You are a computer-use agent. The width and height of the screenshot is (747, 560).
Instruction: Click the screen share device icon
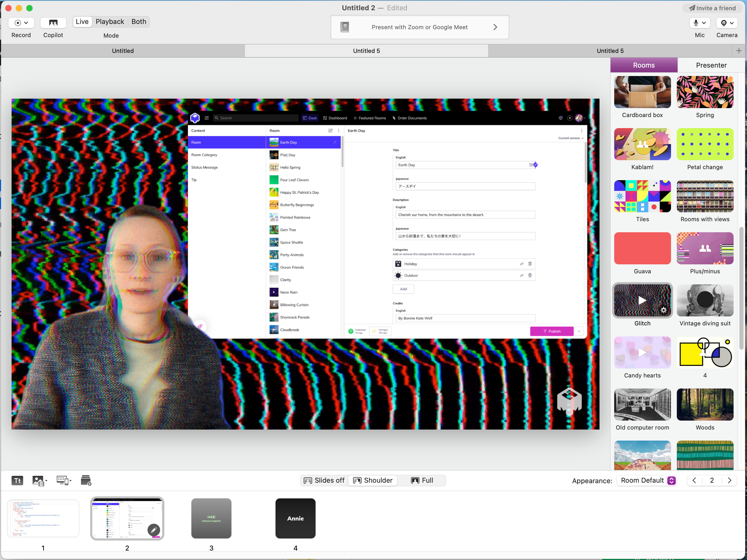coord(63,480)
